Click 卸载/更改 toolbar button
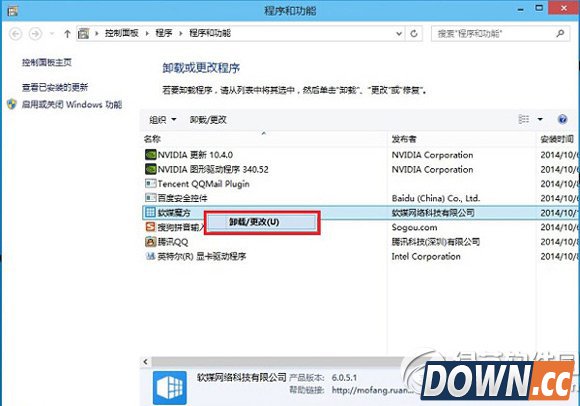 (208, 119)
